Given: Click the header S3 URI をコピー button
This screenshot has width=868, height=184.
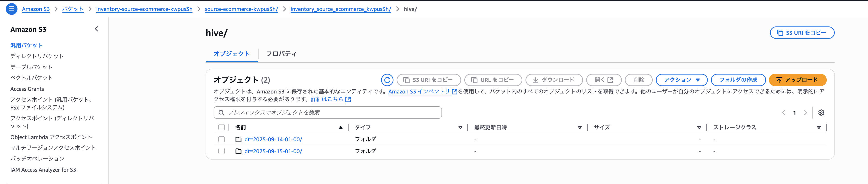Looking at the screenshot, I should pos(802,33).
